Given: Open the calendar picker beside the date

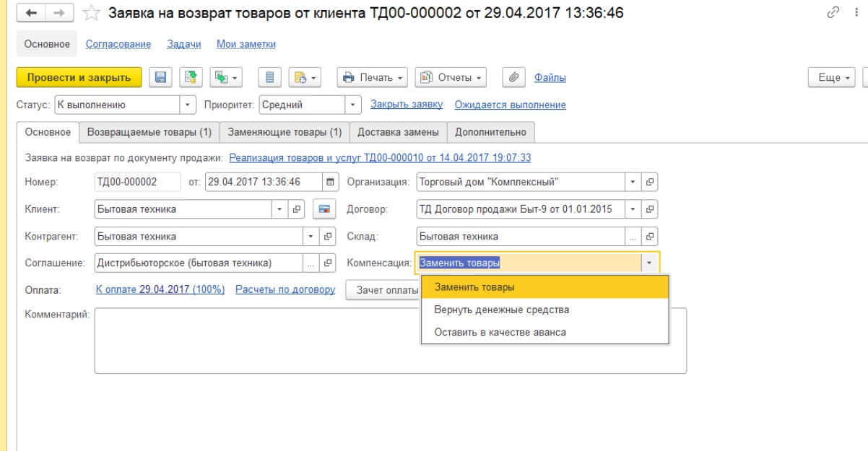Looking at the screenshot, I should [x=330, y=182].
